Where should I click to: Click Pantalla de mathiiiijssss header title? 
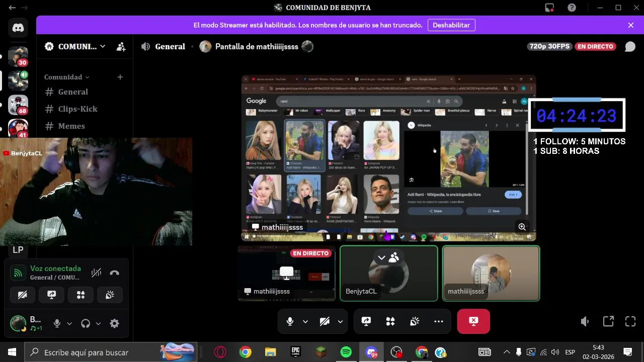[x=257, y=46]
